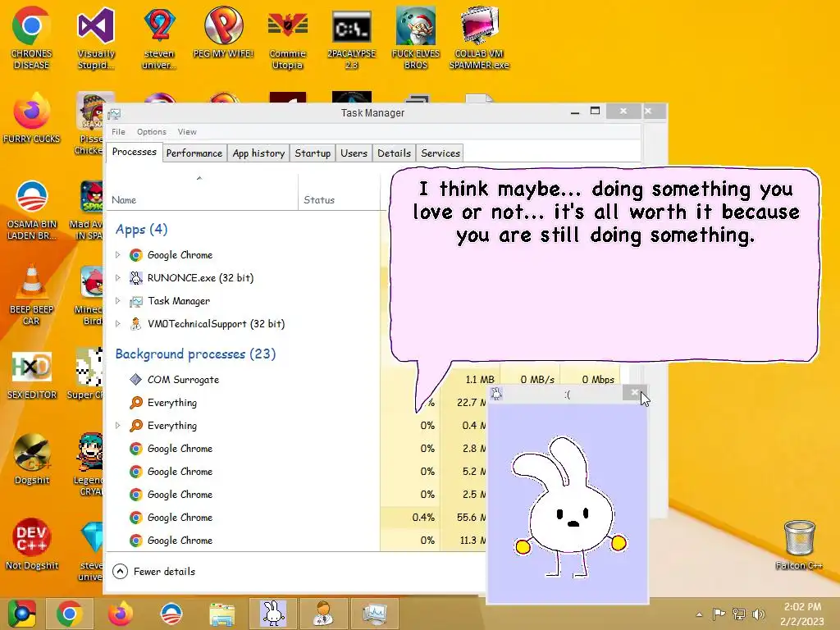
Task: Click the pink speech bubble text
Action: click(605, 212)
